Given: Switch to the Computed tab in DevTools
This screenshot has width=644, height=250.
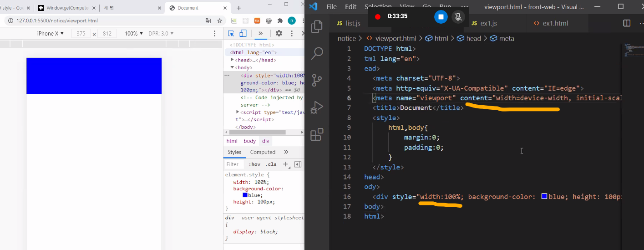Looking at the screenshot, I should point(263,152).
